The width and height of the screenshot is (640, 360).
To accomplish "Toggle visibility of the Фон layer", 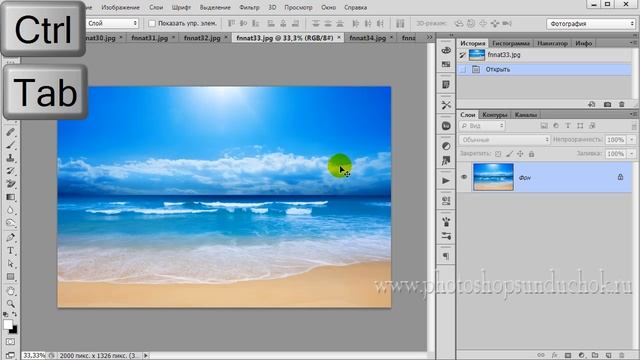I will (464, 177).
